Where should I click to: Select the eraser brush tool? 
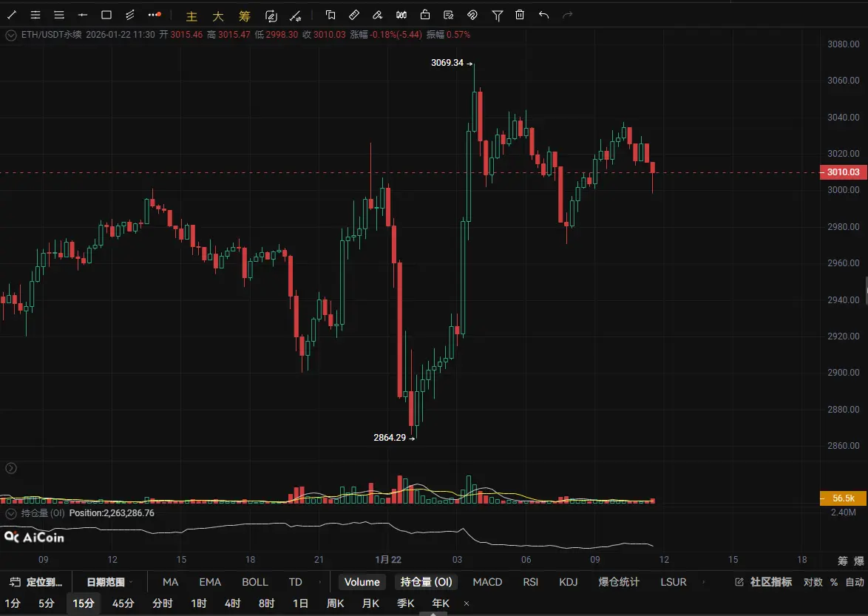378,15
